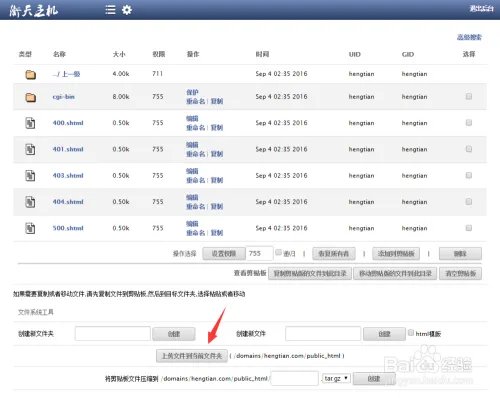Click the 衡天主机 logo
Screen dimensions: 500x398
(x=33, y=10)
